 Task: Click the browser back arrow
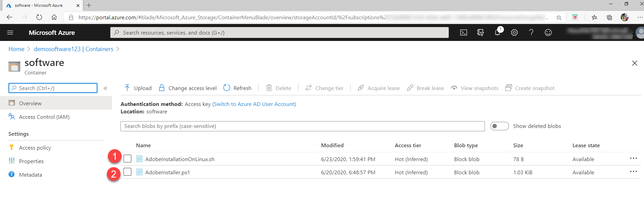pos(9,17)
